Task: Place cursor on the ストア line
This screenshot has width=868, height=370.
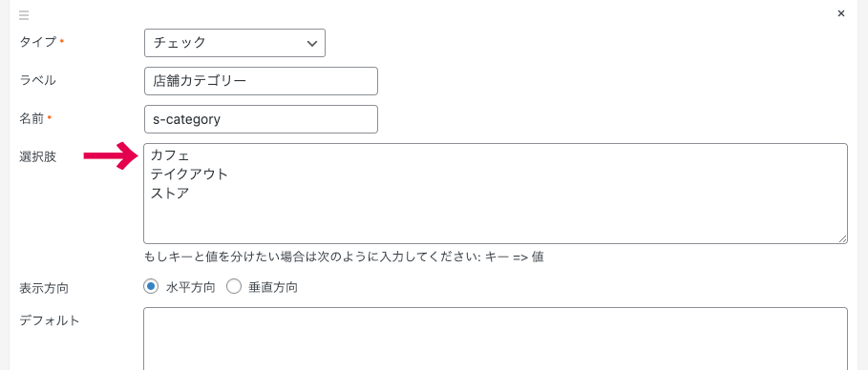Action: coord(170,194)
